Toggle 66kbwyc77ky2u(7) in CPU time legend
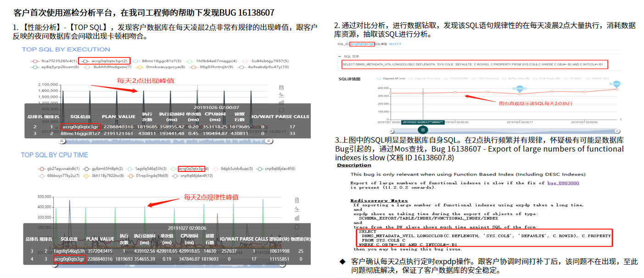Screen dimensions: 644x278 [x=59, y=176]
